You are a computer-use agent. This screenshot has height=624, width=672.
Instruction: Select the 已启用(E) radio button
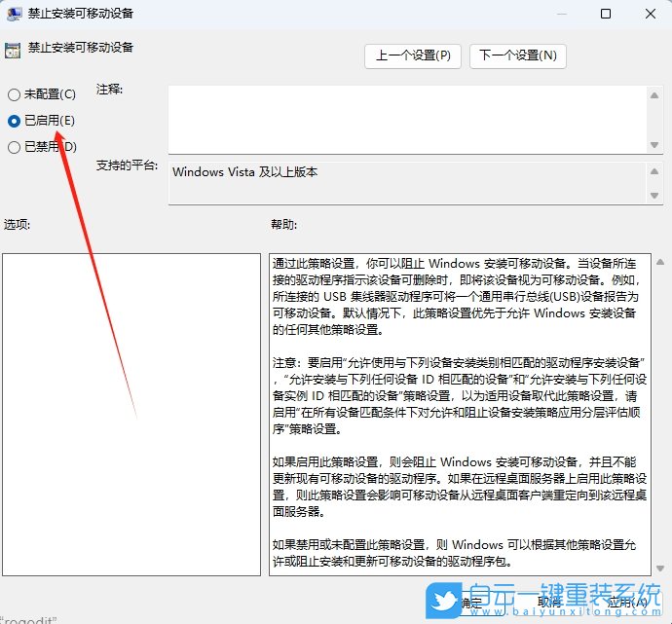point(15,122)
